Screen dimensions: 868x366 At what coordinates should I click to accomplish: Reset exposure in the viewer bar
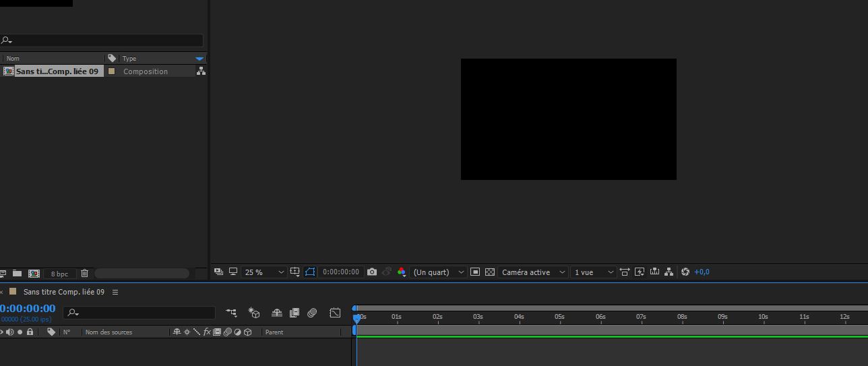tap(685, 272)
